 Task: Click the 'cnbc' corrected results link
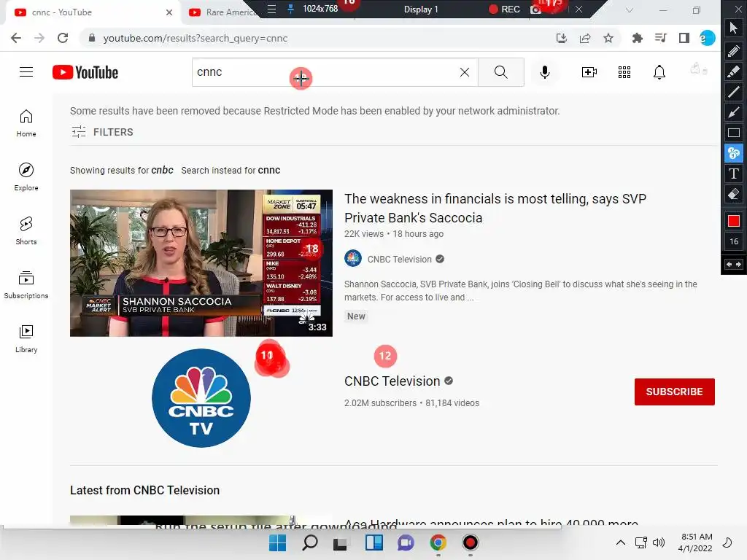tap(162, 170)
